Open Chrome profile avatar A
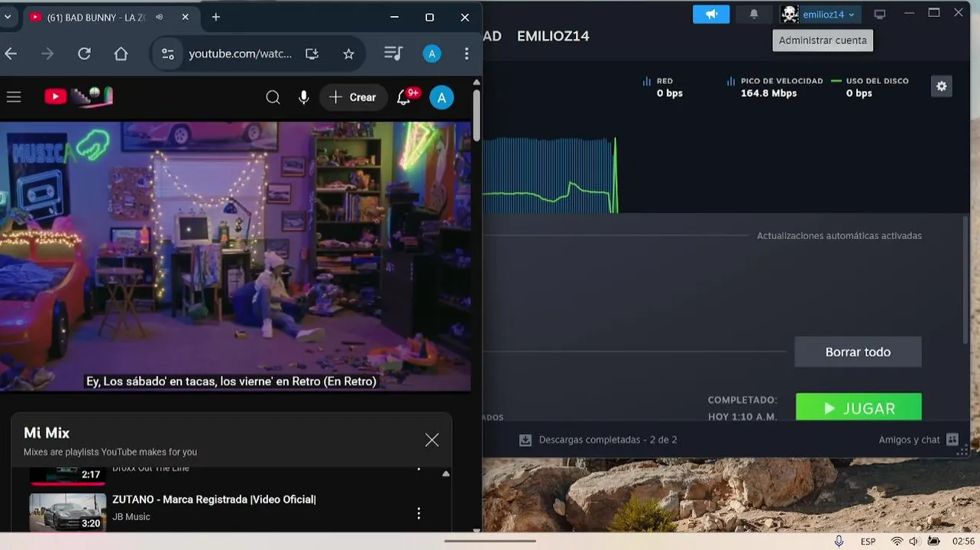This screenshot has width=980, height=550. click(432, 53)
